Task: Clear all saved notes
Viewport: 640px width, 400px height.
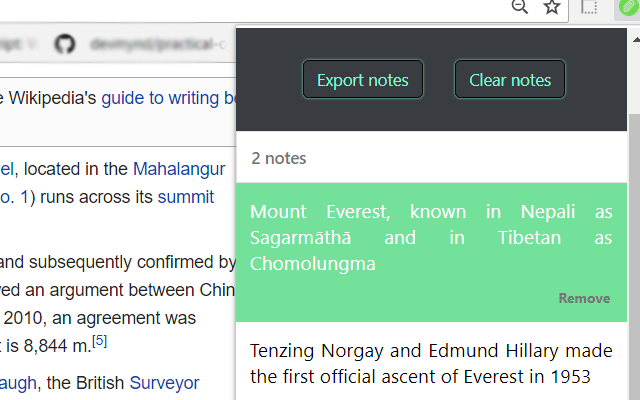Action: click(x=510, y=80)
